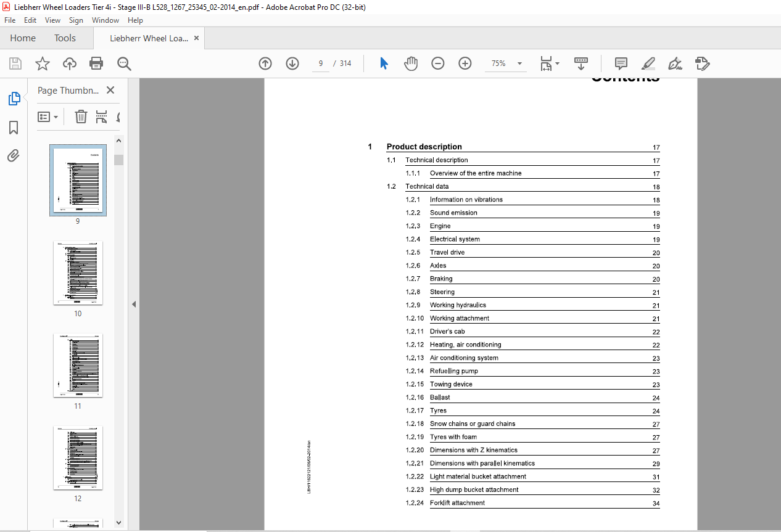Click thumbnails scrollbar up arrow

[x=118, y=141]
